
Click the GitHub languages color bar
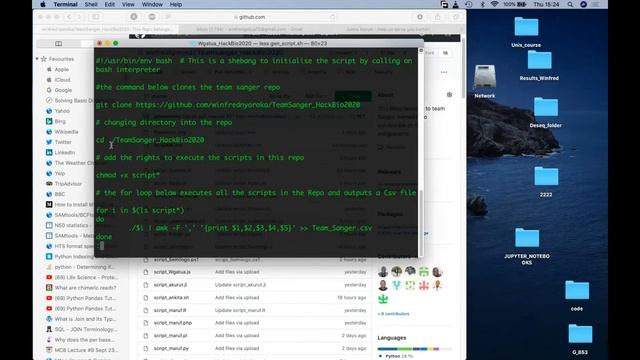click(x=414, y=349)
